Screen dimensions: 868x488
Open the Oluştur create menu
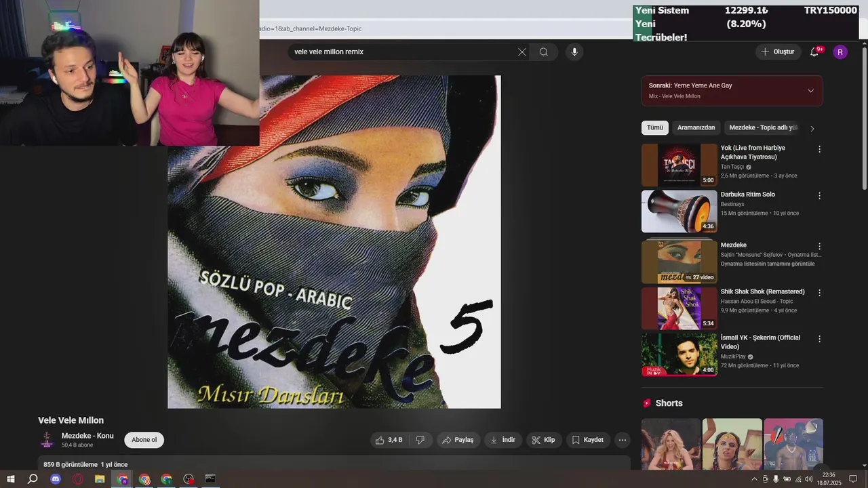(778, 52)
